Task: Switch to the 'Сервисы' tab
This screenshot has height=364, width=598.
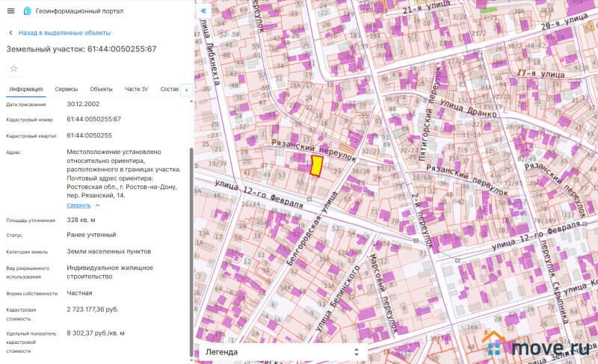Action: coord(66,89)
